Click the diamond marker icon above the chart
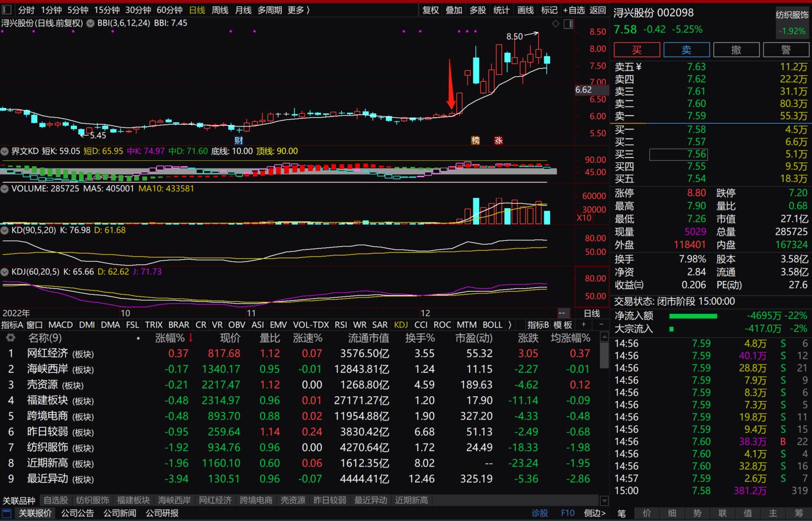 556,23
